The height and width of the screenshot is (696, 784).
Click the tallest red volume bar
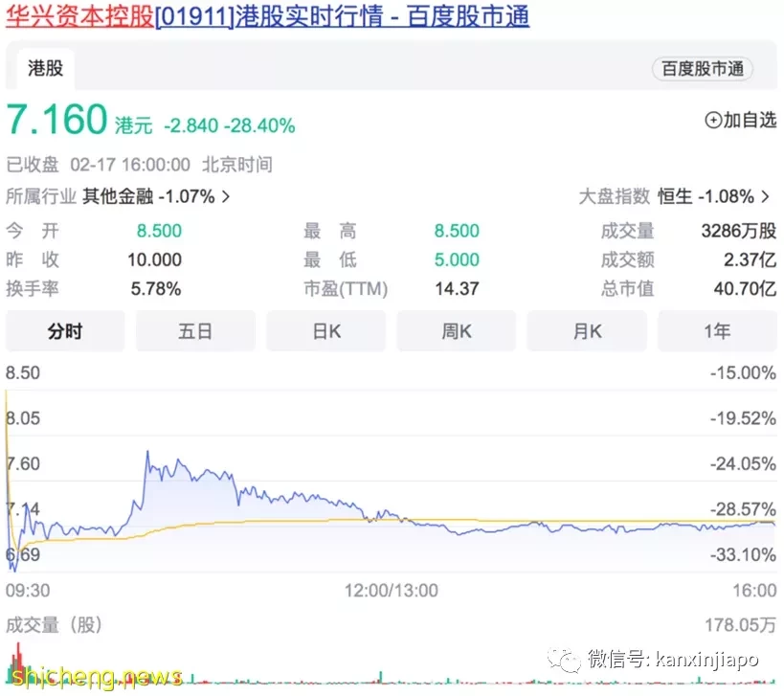[19, 662]
